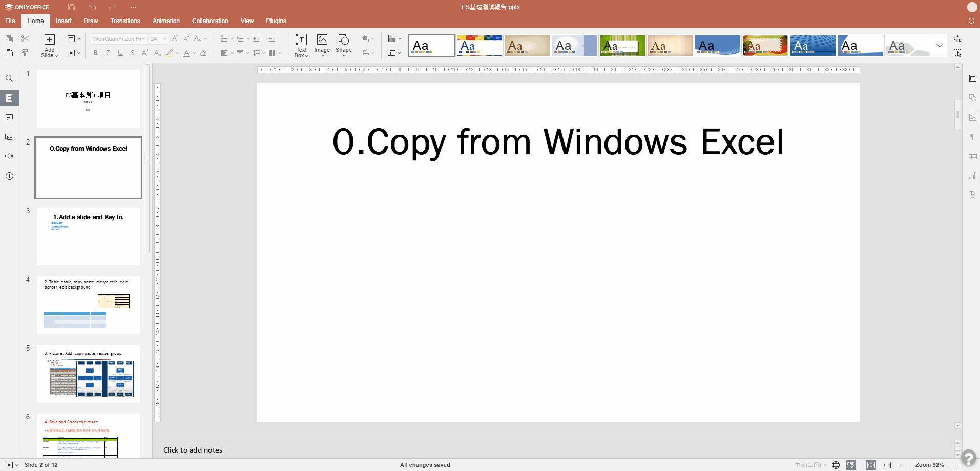Open the Image insert tool

click(x=322, y=46)
